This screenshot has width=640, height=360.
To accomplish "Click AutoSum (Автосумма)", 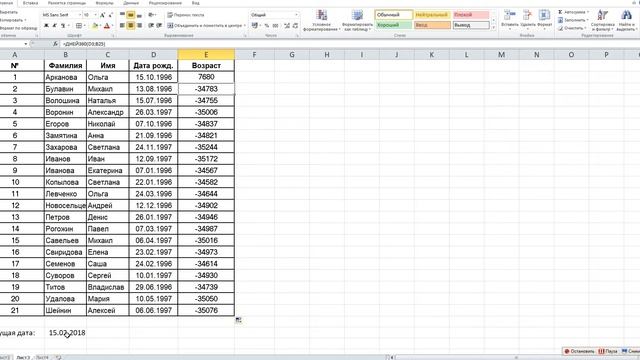I will (x=573, y=12).
